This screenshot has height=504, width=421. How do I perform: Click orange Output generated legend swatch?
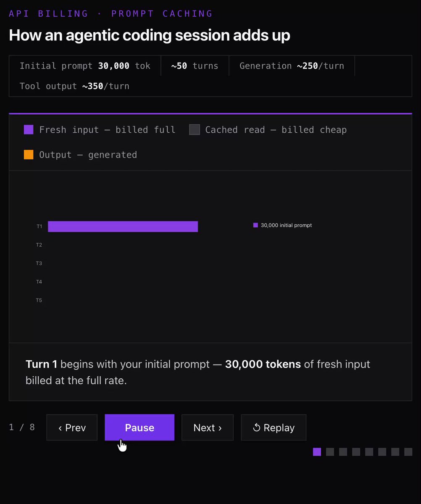point(29,155)
